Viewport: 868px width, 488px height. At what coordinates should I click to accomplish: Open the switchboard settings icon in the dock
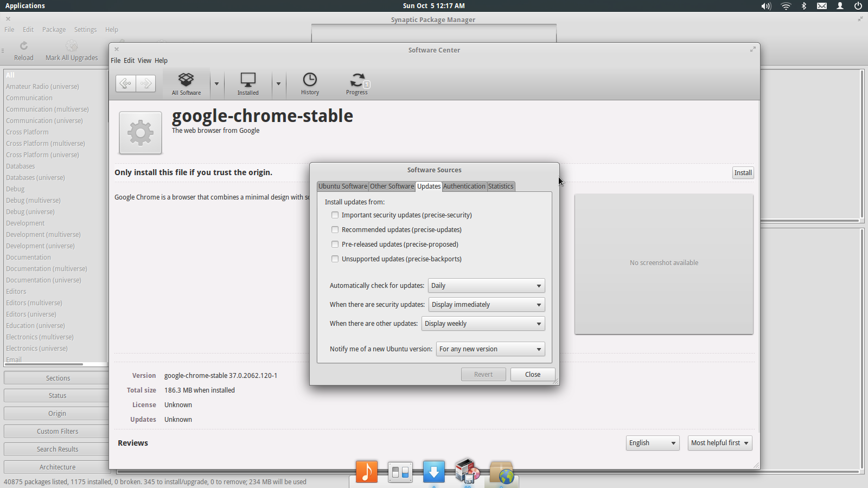[400, 472]
